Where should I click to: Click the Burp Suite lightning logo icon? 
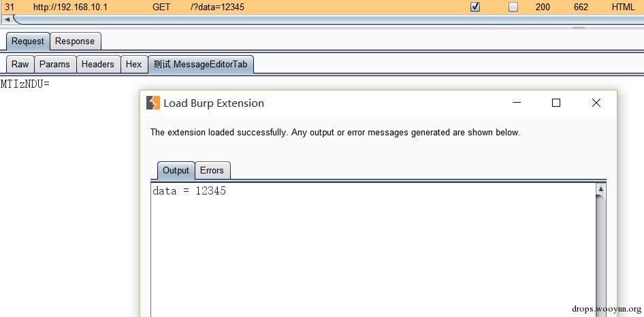pyautogui.click(x=153, y=103)
